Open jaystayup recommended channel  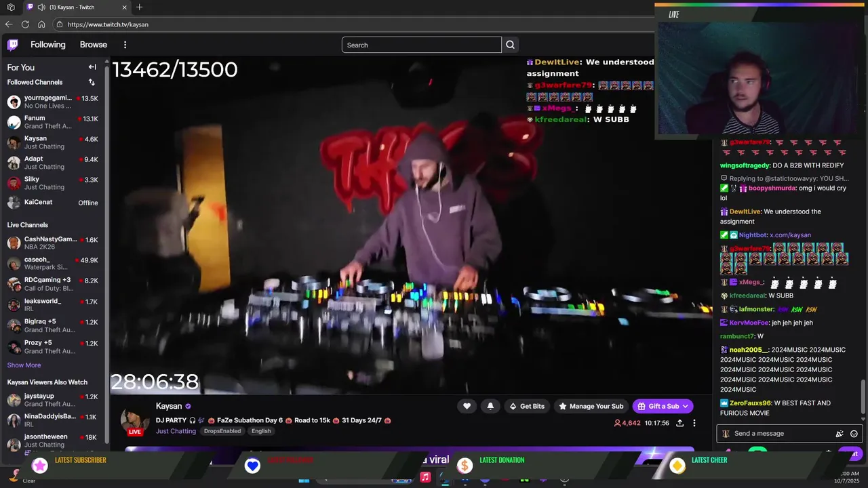pos(53,400)
